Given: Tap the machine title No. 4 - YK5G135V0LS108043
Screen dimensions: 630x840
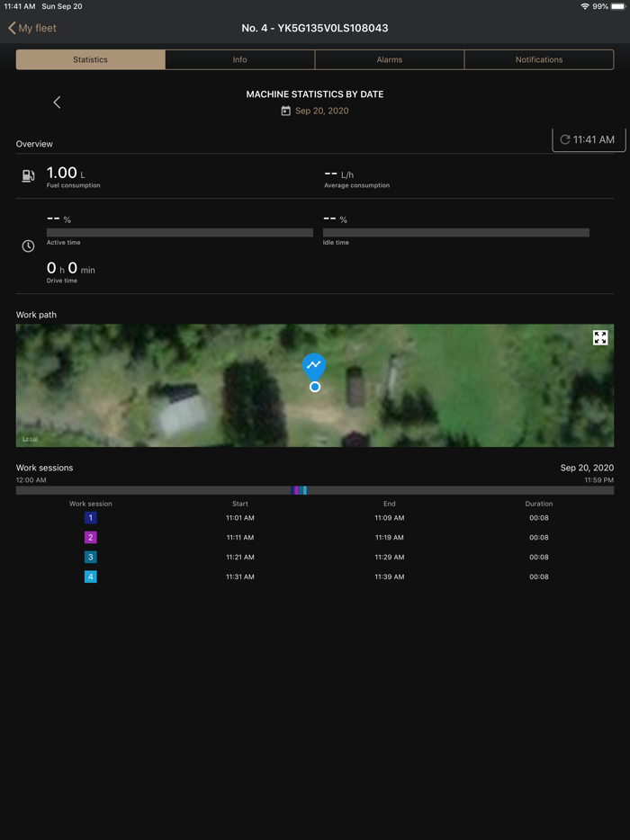Looking at the screenshot, I should pyautogui.click(x=315, y=28).
